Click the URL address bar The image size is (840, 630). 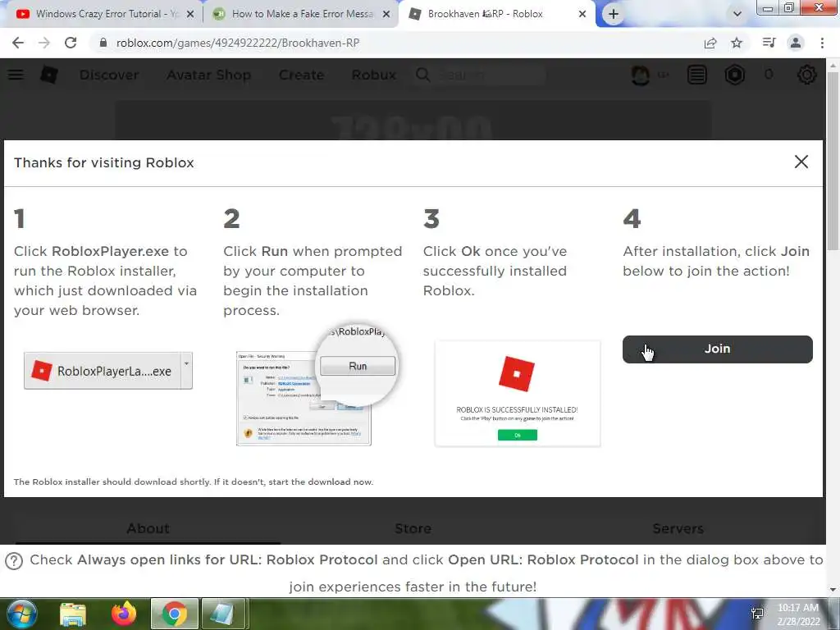[396, 43]
